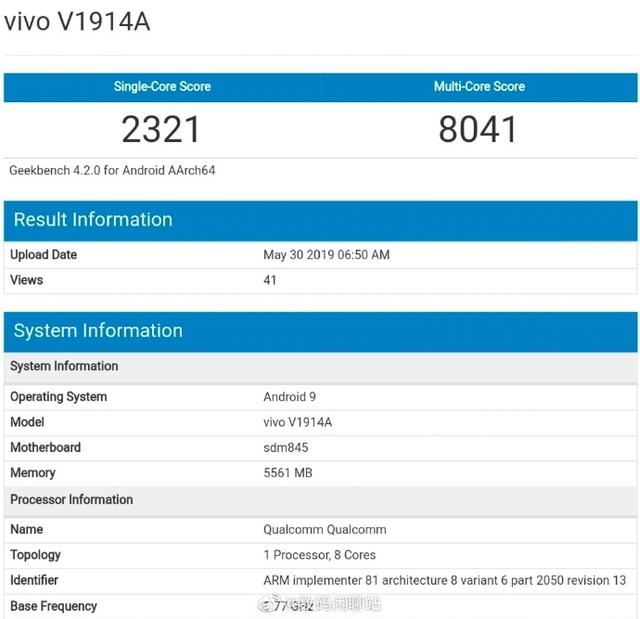Click the vivo V1914A page title

(77, 22)
